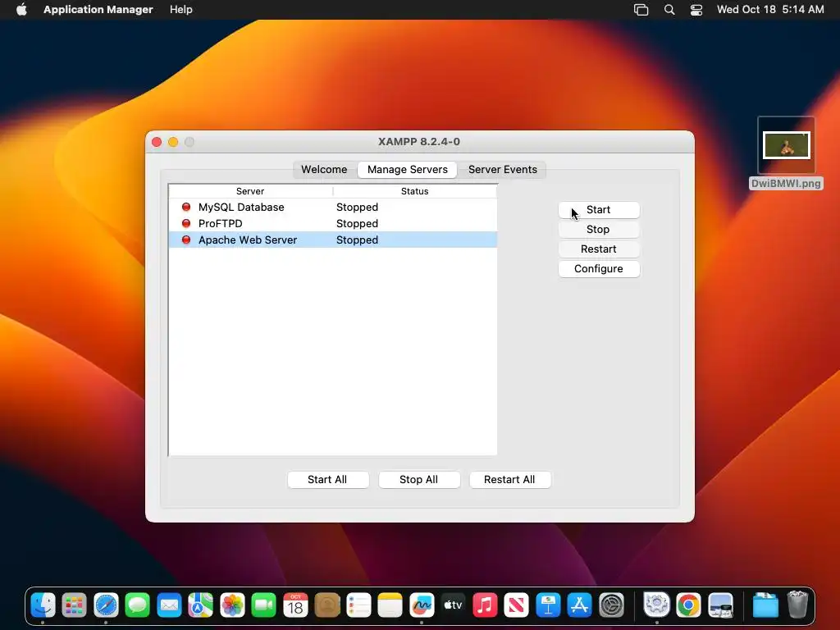Open System Settings from the Dock
Image resolution: width=840 pixels, height=630 pixels.
click(x=611, y=605)
